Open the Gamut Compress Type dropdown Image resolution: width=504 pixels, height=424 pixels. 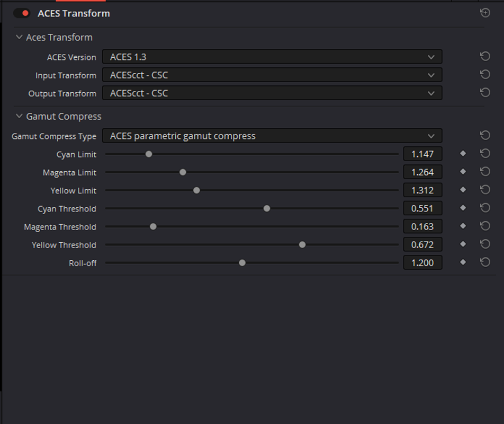coord(272,136)
